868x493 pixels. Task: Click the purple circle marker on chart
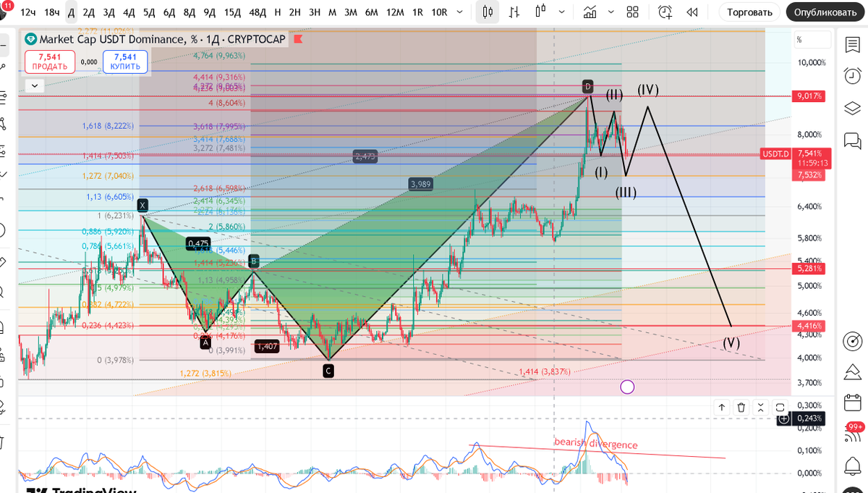pos(627,387)
